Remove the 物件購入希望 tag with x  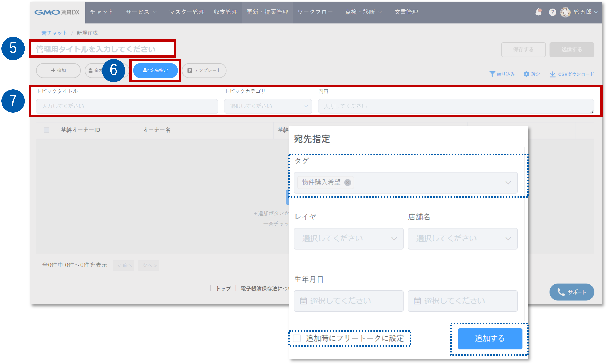click(347, 183)
